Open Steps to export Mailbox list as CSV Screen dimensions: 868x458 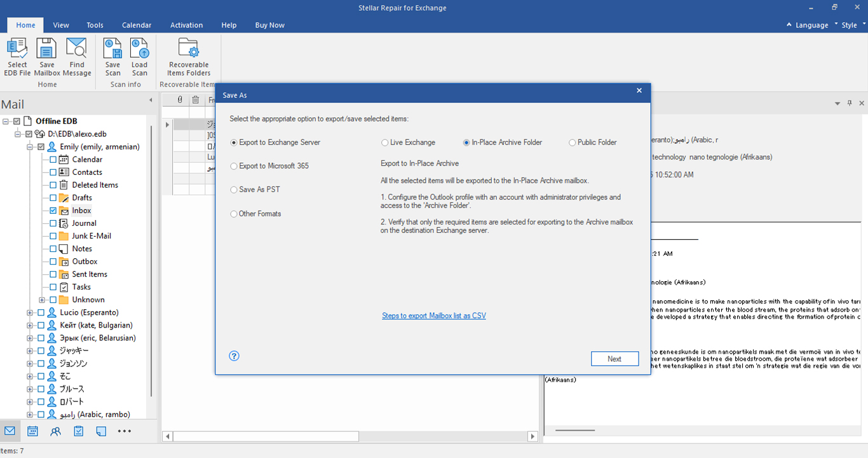tap(434, 316)
